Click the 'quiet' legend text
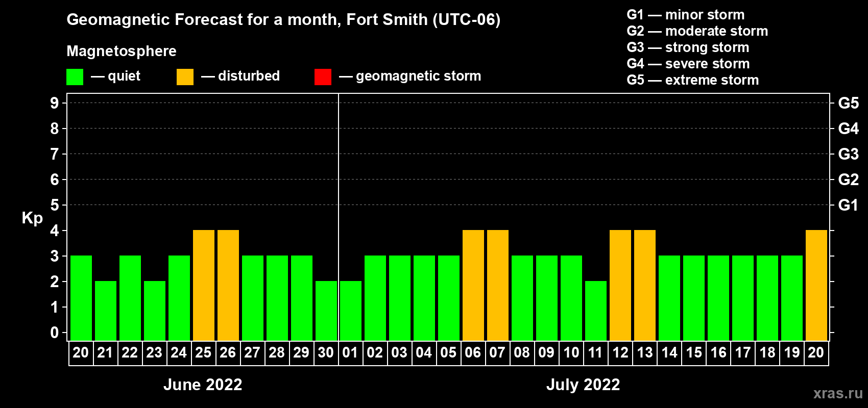 [124, 76]
